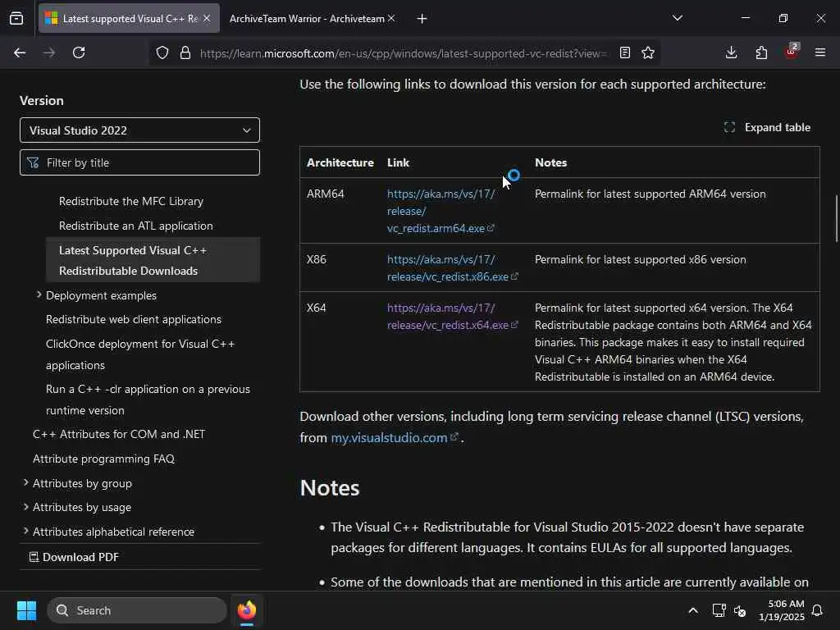
Task: Open a new browser tab
Action: [x=422, y=19]
